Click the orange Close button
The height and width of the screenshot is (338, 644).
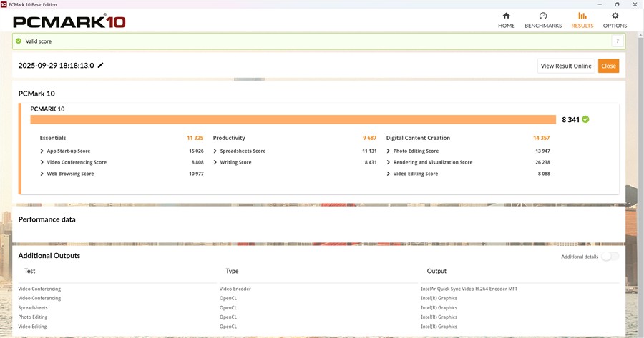(x=608, y=66)
